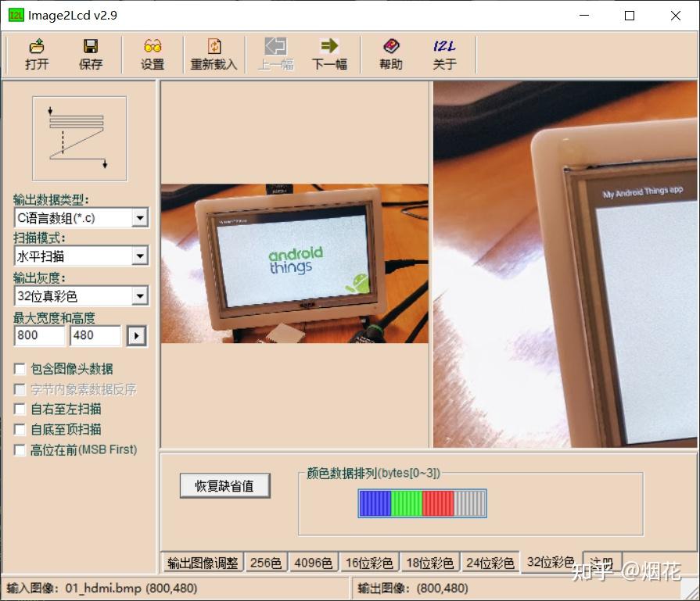
Task: Check 自右至左扫描 option
Action: click(x=20, y=409)
